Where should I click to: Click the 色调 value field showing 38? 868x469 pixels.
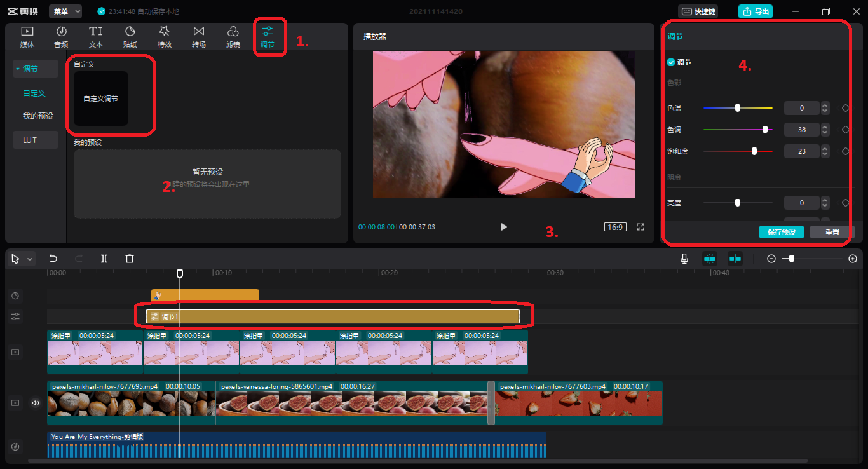point(802,130)
